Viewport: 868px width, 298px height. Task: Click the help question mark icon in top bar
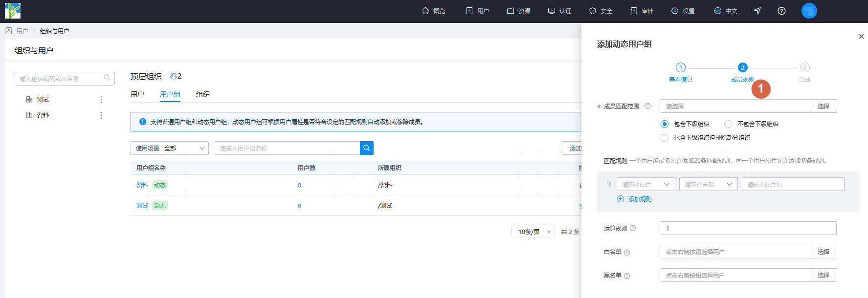(781, 11)
